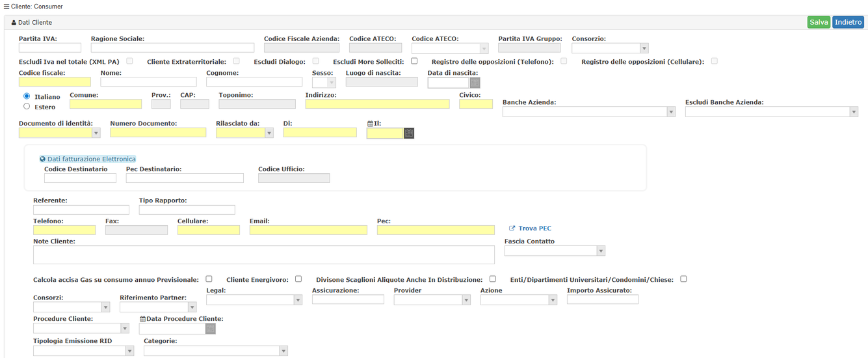Click the user icon beside Dati Cliente
Screen dimensions: 868x358
[x=14, y=22]
